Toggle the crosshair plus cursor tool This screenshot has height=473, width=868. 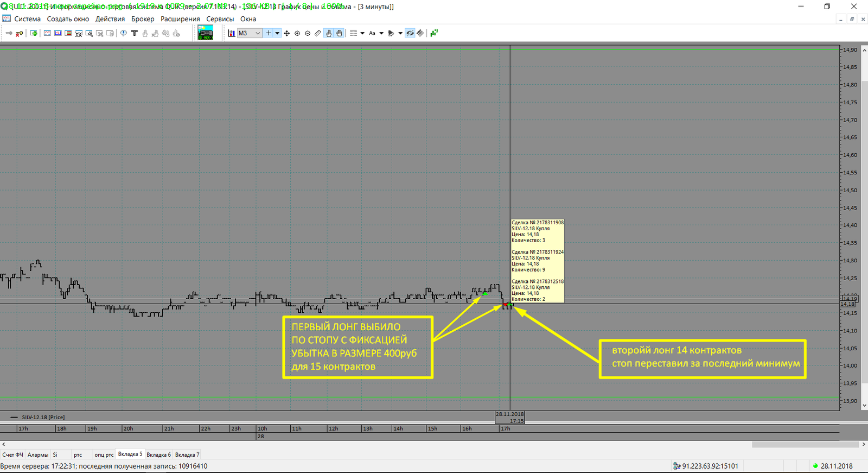click(x=269, y=33)
